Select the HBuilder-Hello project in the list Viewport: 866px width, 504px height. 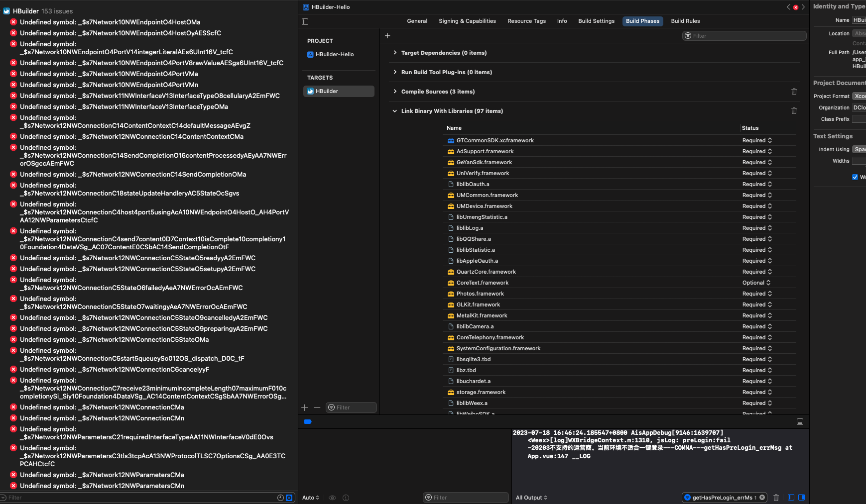tap(334, 54)
